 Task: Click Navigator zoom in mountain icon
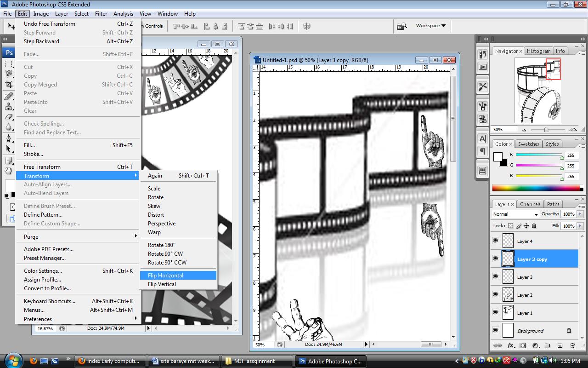[x=572, y=130]
